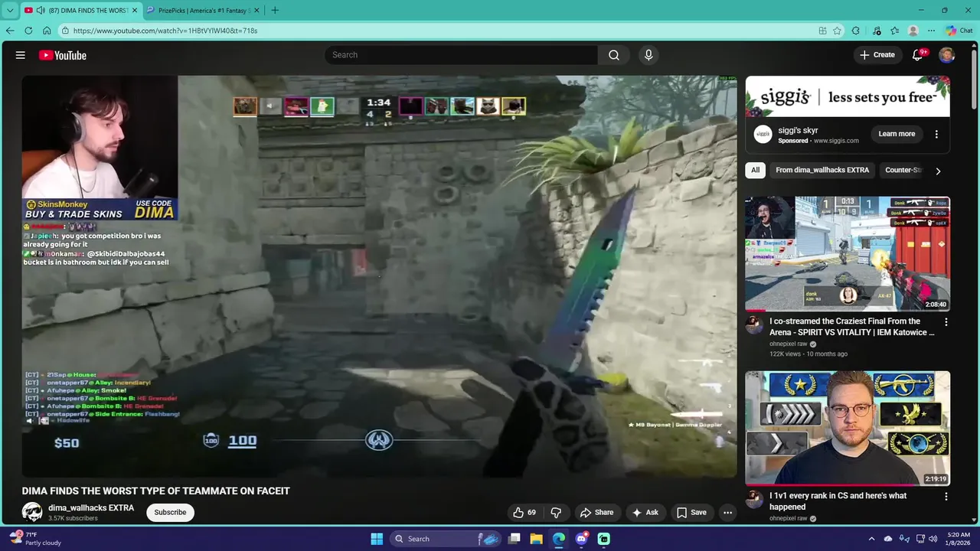Go back in the browser

tap(10, 31)
